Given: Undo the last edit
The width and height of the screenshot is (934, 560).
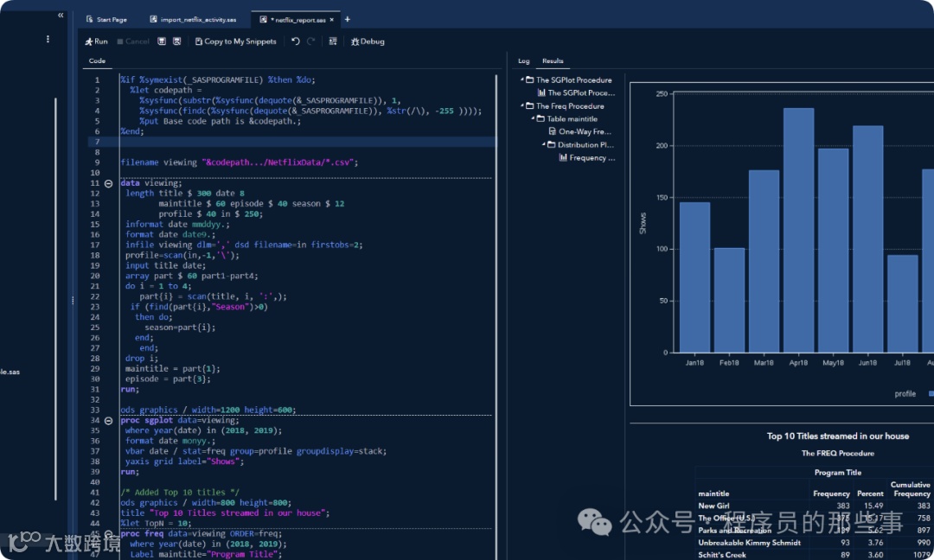Looking at the screenshot, I should (296, 41).
